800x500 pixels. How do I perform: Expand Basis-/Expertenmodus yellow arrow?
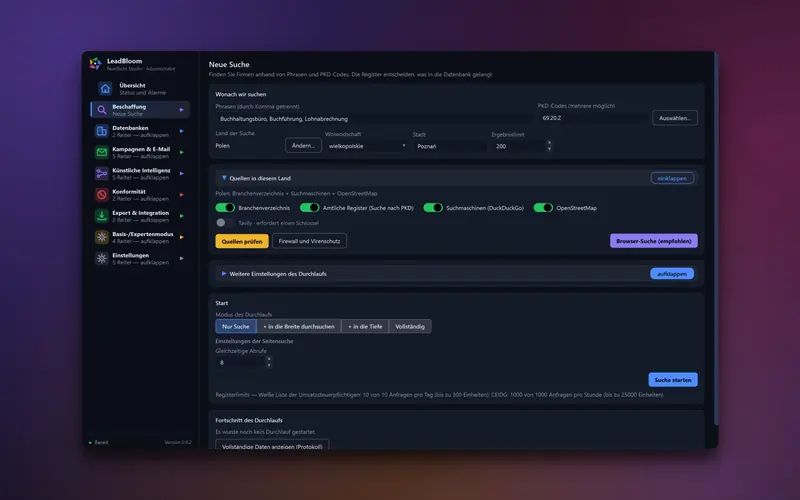click(x=181, y=237)
